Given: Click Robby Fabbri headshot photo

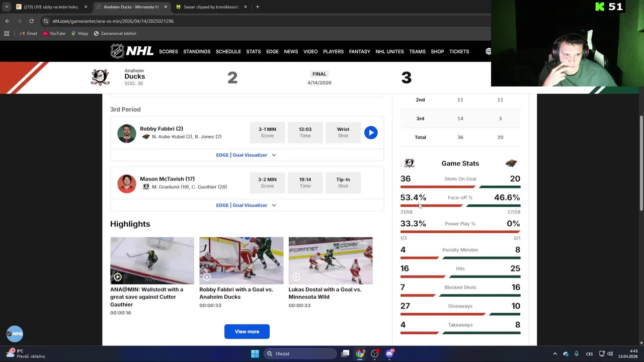Looking at the screenshot, I should [x=127, y=133].
